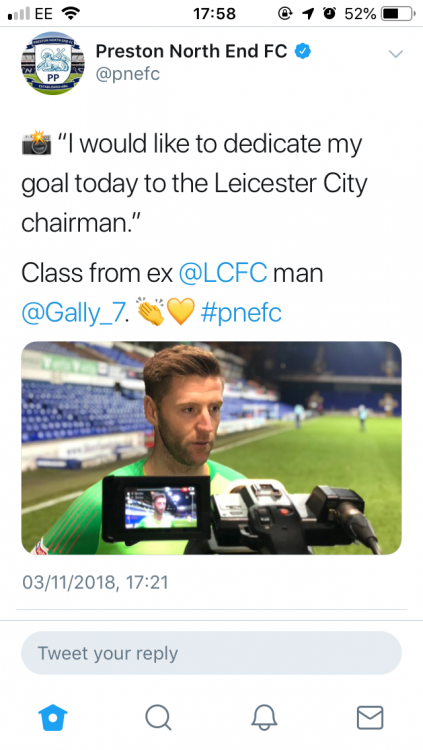Image resolution: width=423 pixels, height=750 pixels.
Task: Tap the location arrow status icon
Action: (308, 14)
